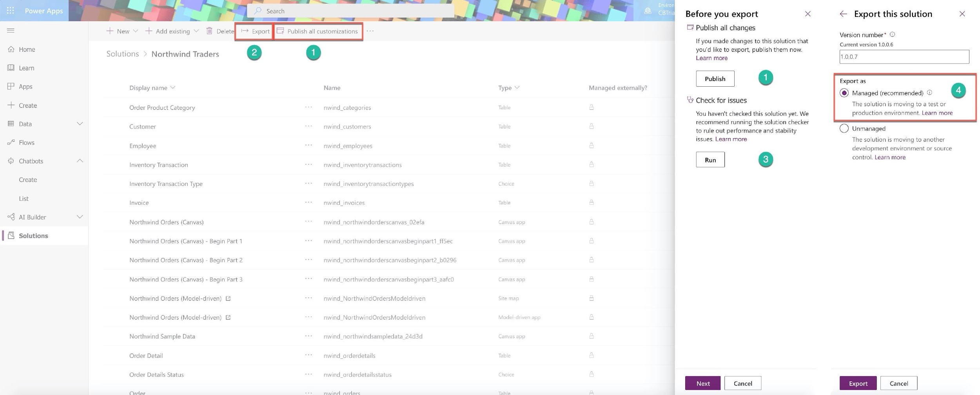The width and height of the screenshot is (980, 395).
Task: Open the New dropdown in command bar
Action: pyautogui.click(x=122, y=31)
